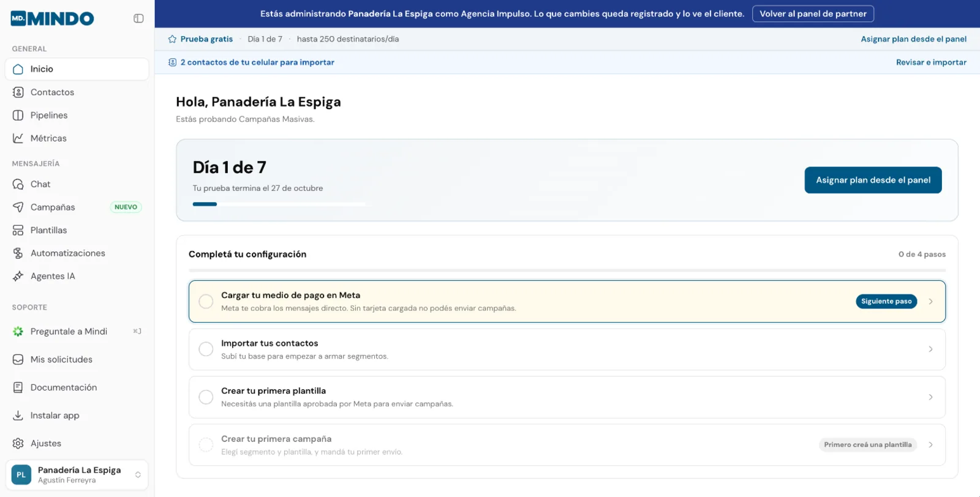
Task: Click the star icon beside Prueba gratis
Action: tap(172, 39)
